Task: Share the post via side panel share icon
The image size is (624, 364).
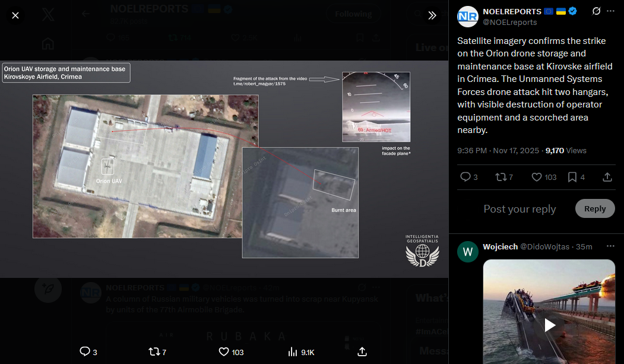Action: [x=607, y=177]
